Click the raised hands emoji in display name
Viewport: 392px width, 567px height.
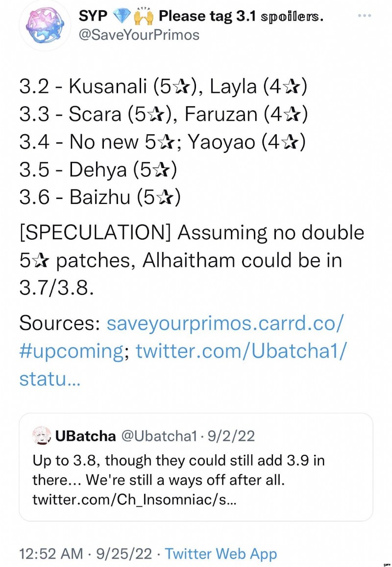pyautogui.click(x=142, y=16)
